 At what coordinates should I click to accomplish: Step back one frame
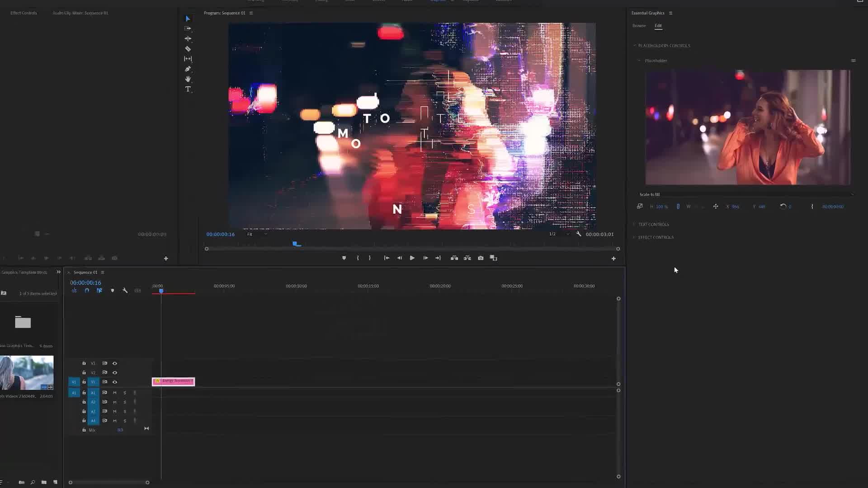point(400,258)
